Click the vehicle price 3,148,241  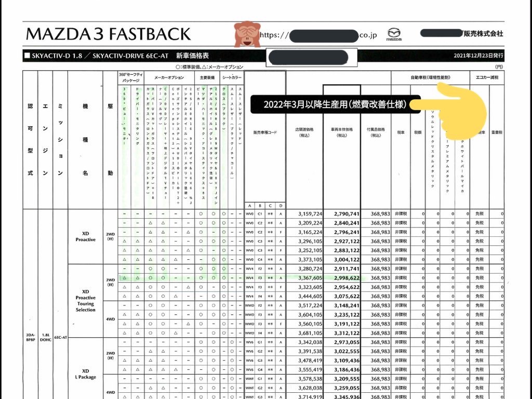click(x=347, y=305)
